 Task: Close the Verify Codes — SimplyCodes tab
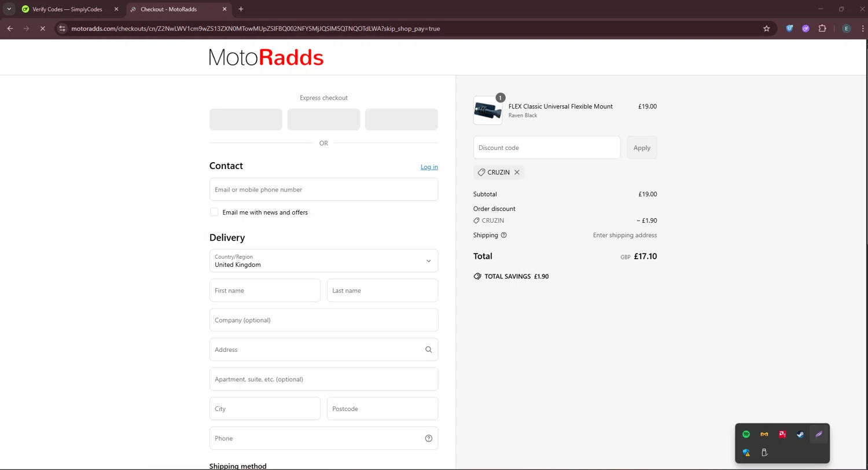click(x=116, y=9)
